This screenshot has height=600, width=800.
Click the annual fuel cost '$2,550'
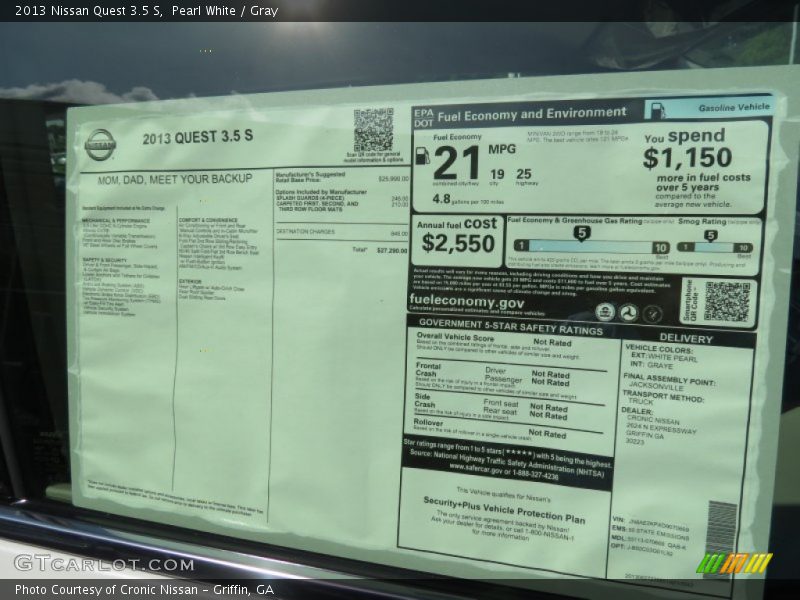(458, 243)
